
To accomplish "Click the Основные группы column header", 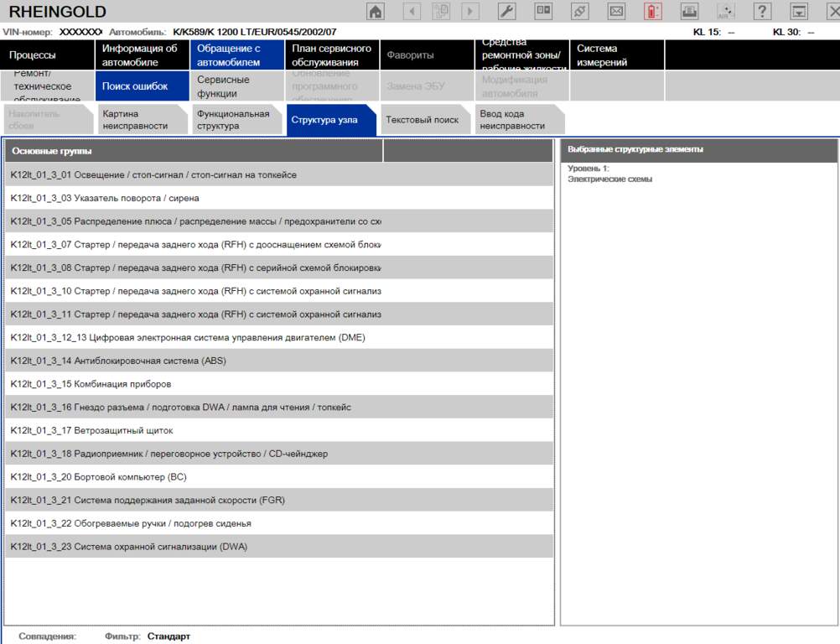I will pyautogui.click(x=194, y=151).
